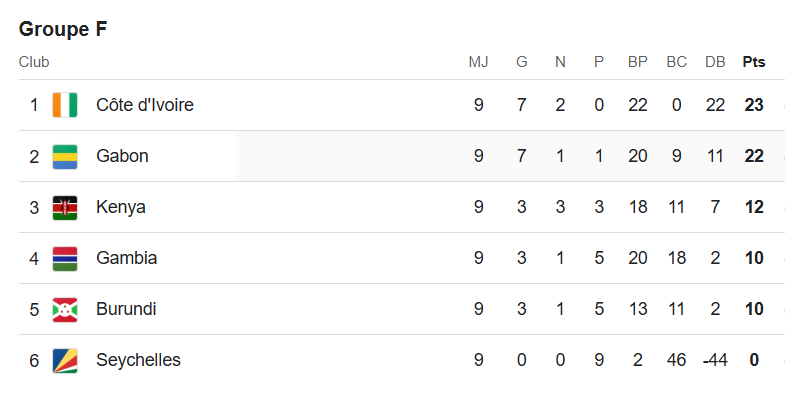Screen dimensions: 785x400
Task: Click the DB column header
Action: [x=715, y=62]
